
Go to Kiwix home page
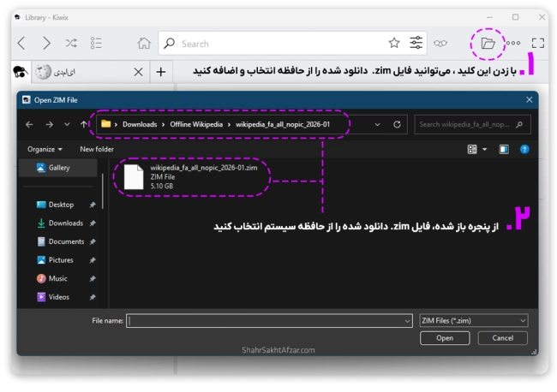(x=144, y=44)
